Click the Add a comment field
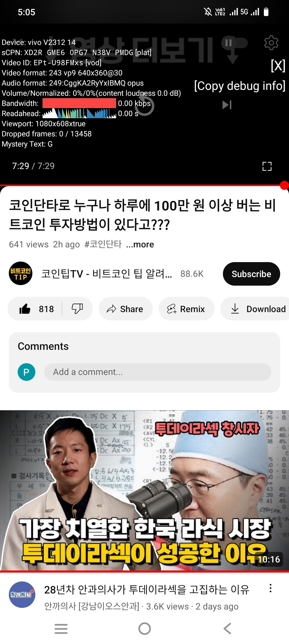Image resolution: width=289 pixels, height=644 pixels. (158, 372)
